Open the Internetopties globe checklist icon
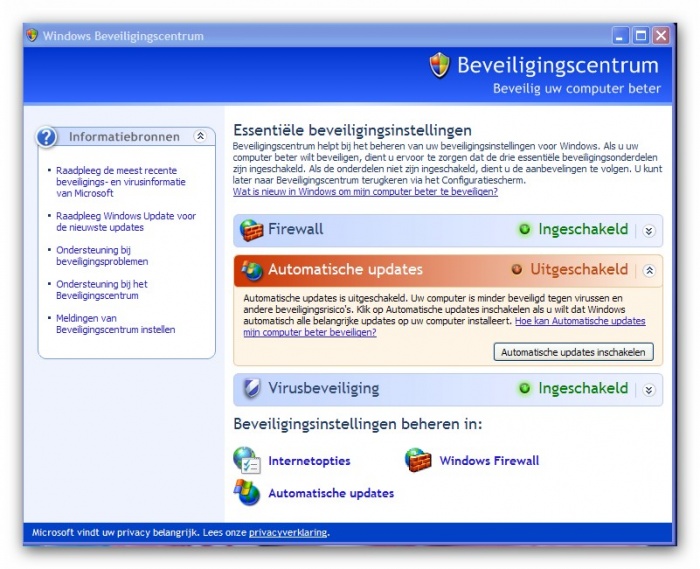The width and height of the screenshot is (700, 569). [247, 460]
